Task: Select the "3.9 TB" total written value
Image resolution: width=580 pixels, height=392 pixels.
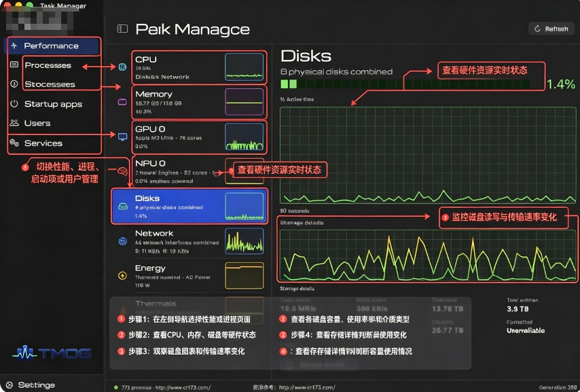Action: [x=518, y=309]
